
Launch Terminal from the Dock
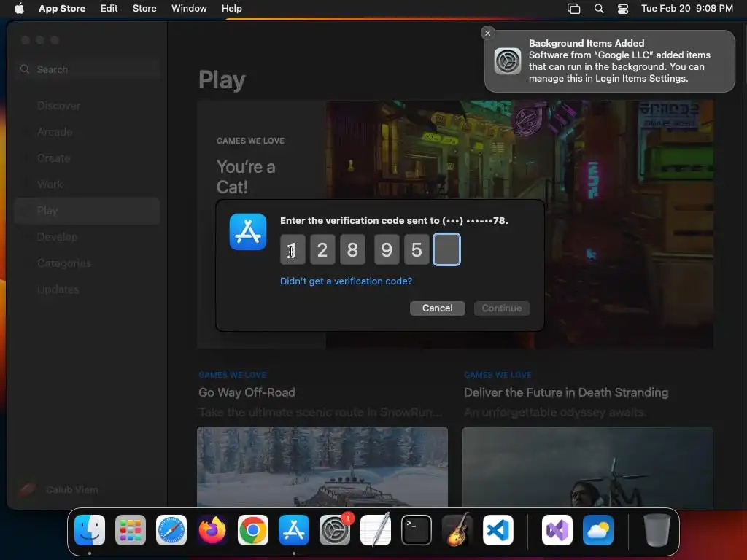click(417, 530)
